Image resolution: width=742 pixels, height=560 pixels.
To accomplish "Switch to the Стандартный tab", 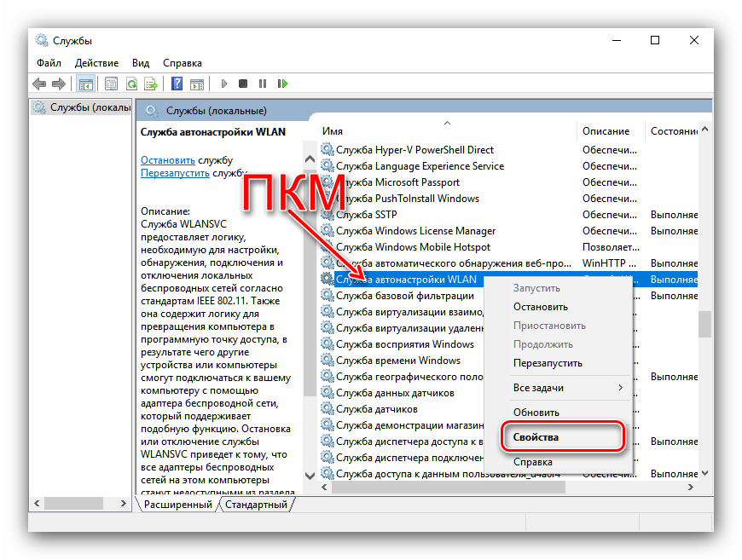I will coord(256,505).
